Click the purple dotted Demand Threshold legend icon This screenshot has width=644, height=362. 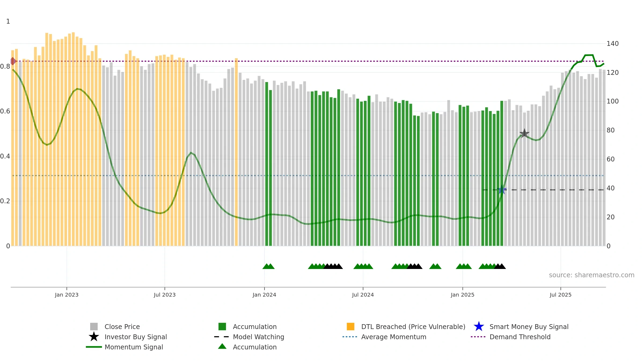point(478,337)
